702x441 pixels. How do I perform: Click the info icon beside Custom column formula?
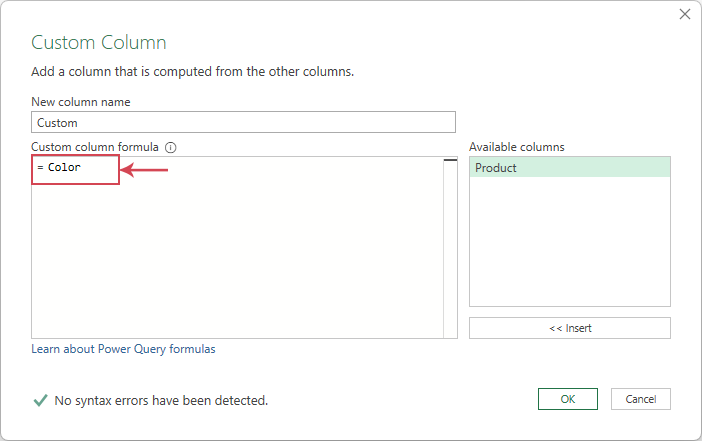click(170, 147)
